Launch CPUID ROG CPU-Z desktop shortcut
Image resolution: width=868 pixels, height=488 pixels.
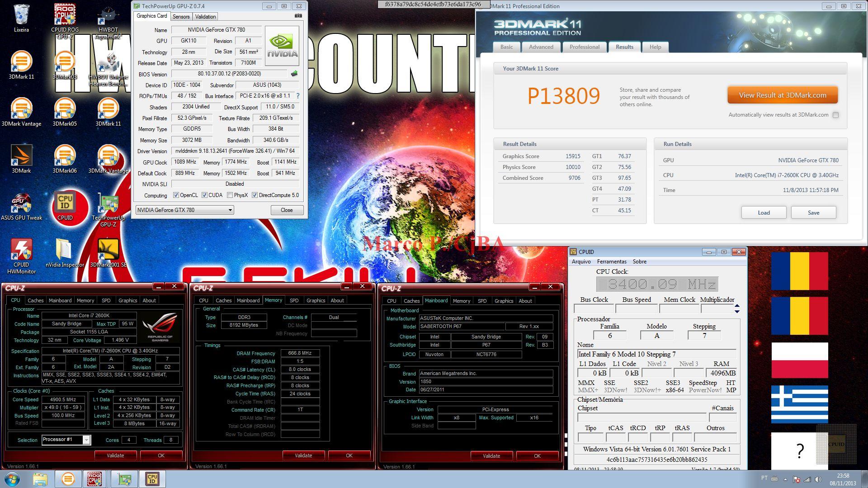pyautogui.click(x=65, y=20)
